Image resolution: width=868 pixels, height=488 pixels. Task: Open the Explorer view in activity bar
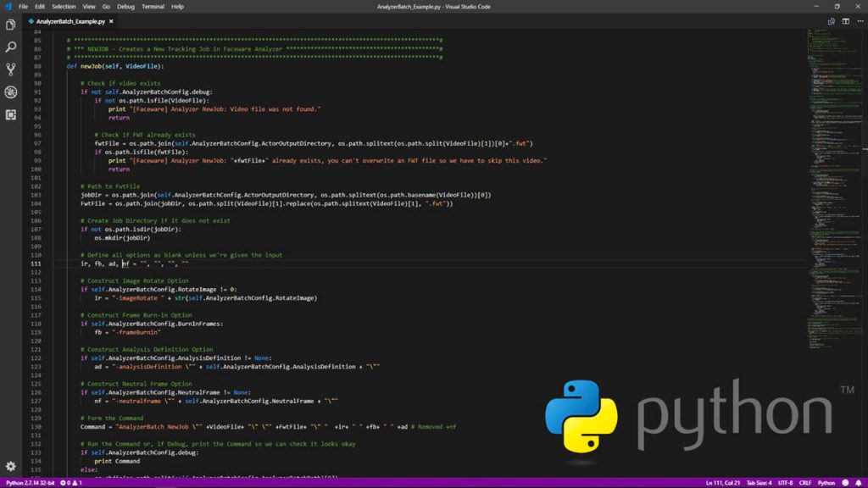click(x=10, y=25)
